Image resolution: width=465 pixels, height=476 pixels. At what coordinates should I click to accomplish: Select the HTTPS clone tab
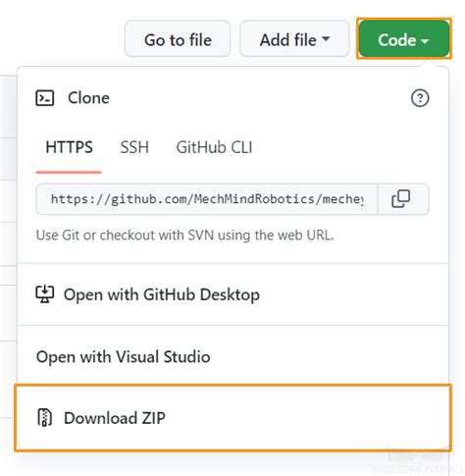coord(69,147)
